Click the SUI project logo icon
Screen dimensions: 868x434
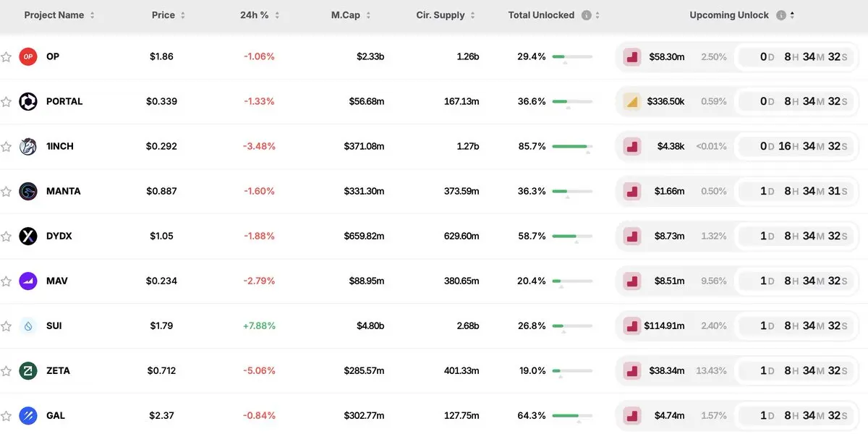tap(28, 325)
